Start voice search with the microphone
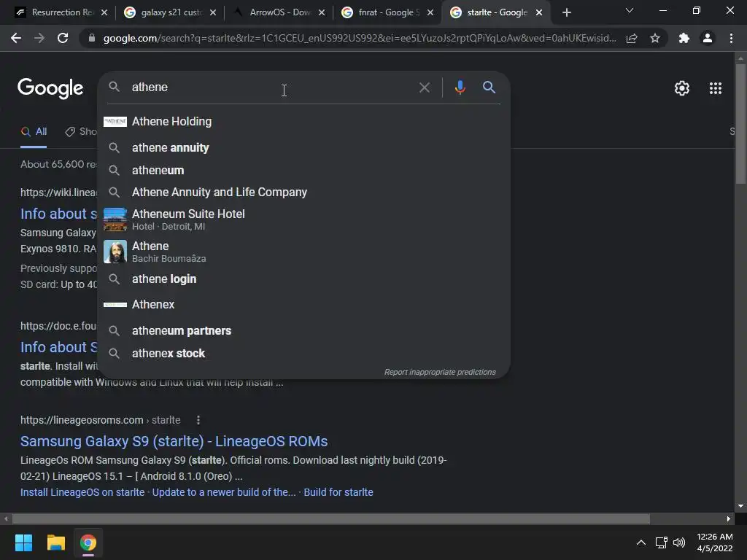Viewport: 747px width, 560px height. 460,87
